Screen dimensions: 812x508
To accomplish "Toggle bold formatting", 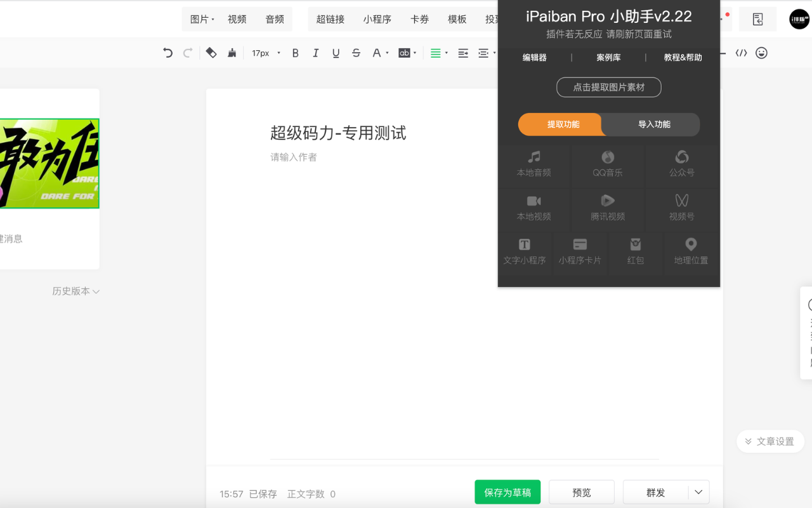I will pyautogui.click(x=295, y=53).
